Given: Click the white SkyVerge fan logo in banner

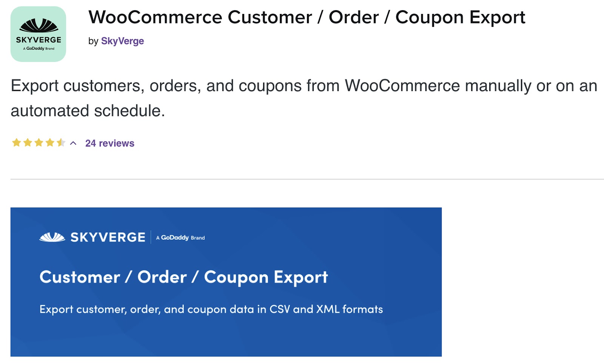Looking at the screenshot, I should click(52, 237).
